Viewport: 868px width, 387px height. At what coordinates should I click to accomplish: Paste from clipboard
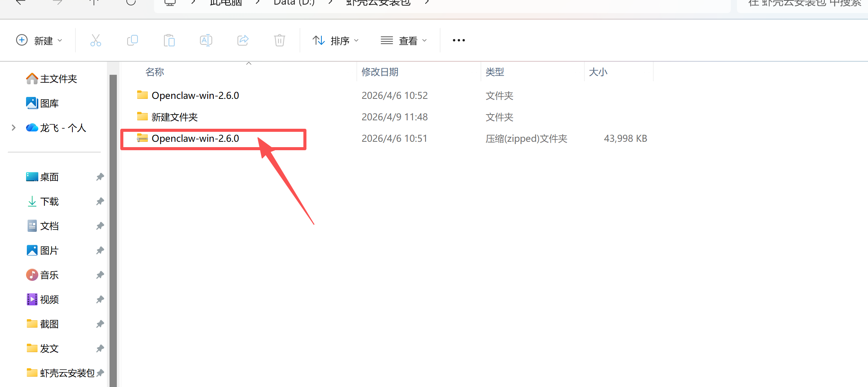169,40
